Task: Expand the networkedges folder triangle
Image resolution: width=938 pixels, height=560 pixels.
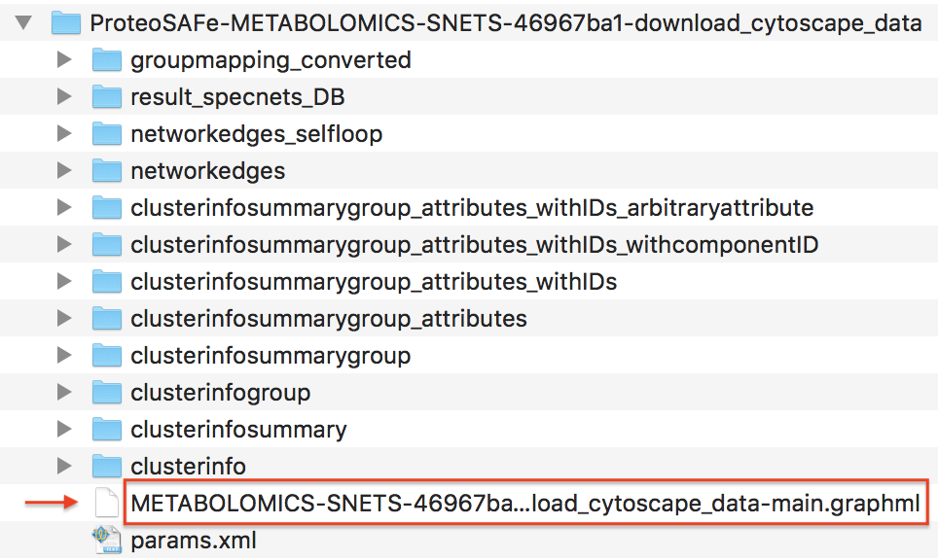Action: [64, 171]
